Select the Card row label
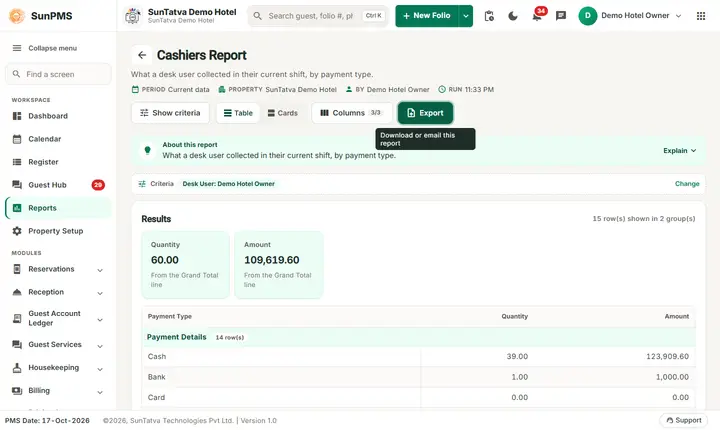Viewport: 720px width, 430px height. pos(156,397)
